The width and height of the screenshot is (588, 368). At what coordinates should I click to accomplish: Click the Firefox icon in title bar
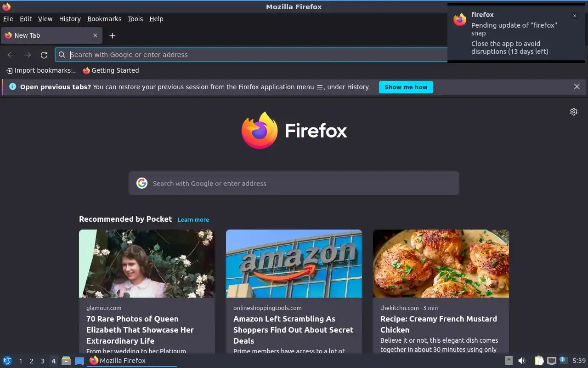(x=6, y=7)
